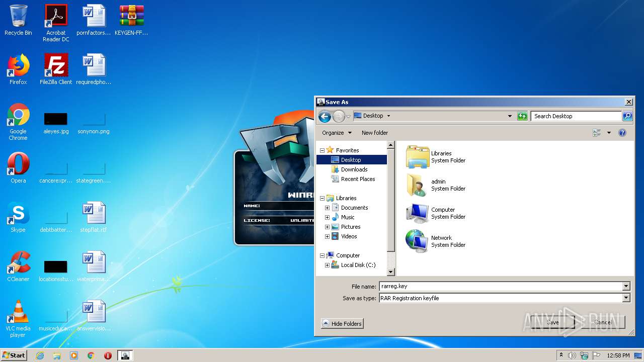Open the Recycle Bin desktop icon
This screenshot has height=362, width=644.
18,20
